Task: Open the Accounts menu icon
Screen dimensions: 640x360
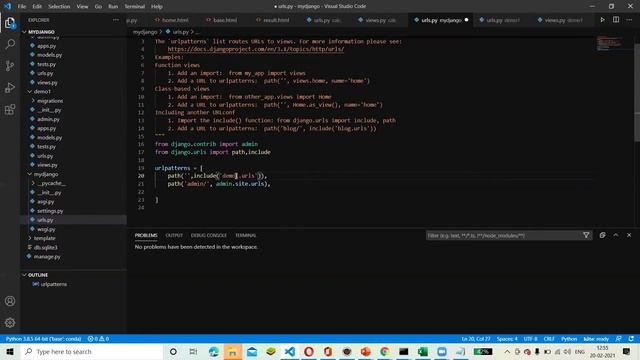Action: (10, 301)
